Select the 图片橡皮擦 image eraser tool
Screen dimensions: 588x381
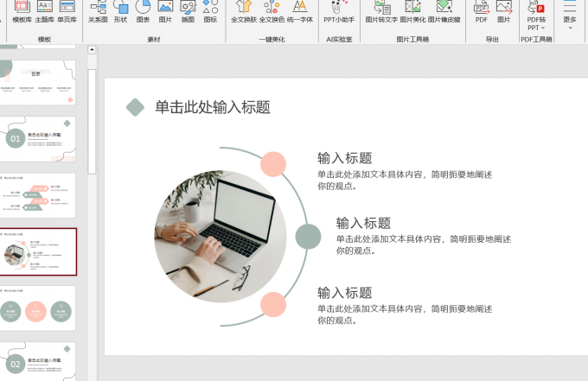tap(444, 12)
